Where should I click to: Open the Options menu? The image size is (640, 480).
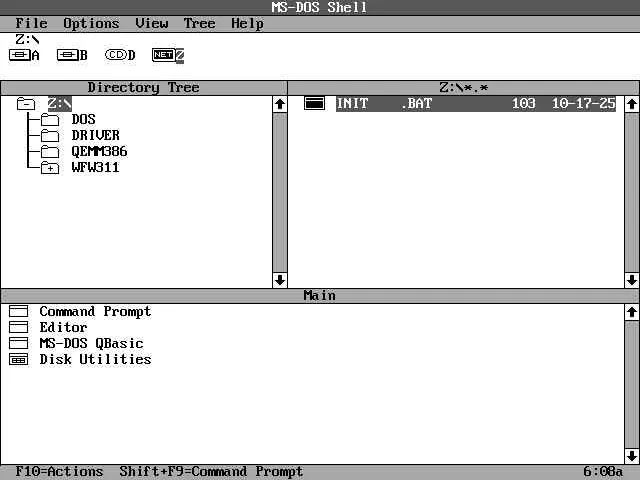click(x=91, y=24)
